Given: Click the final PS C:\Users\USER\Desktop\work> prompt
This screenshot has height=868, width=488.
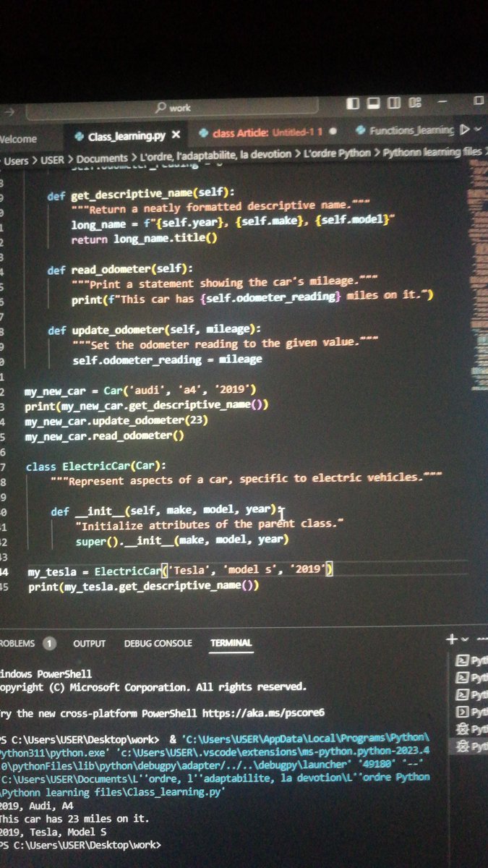Looking at the screenshot, I should point(80,845).
